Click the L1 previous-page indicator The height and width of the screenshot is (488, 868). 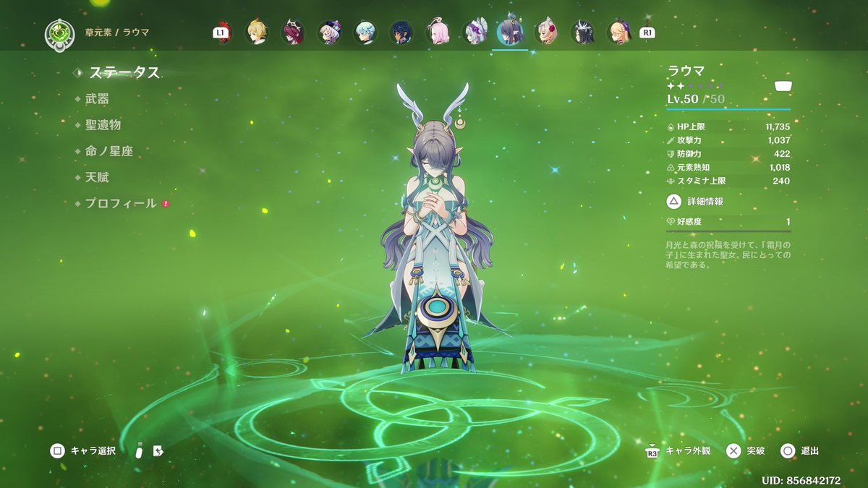(220, 33)
